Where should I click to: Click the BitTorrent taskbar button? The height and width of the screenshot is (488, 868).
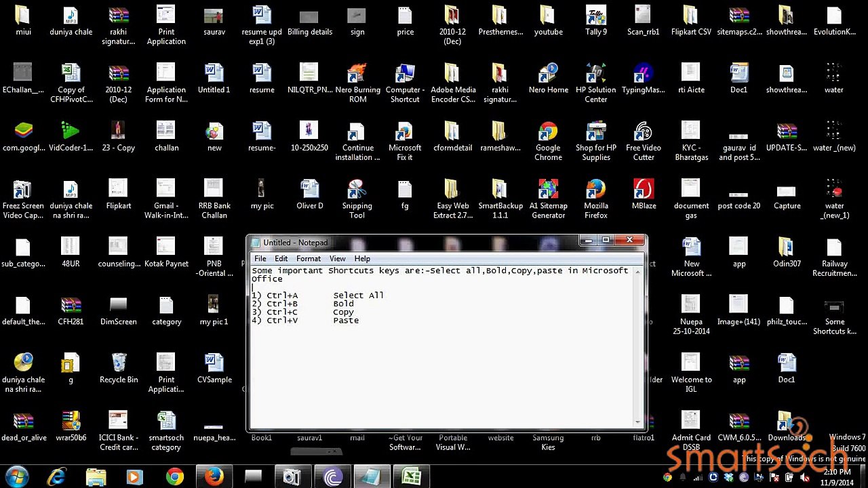point(332,477)
